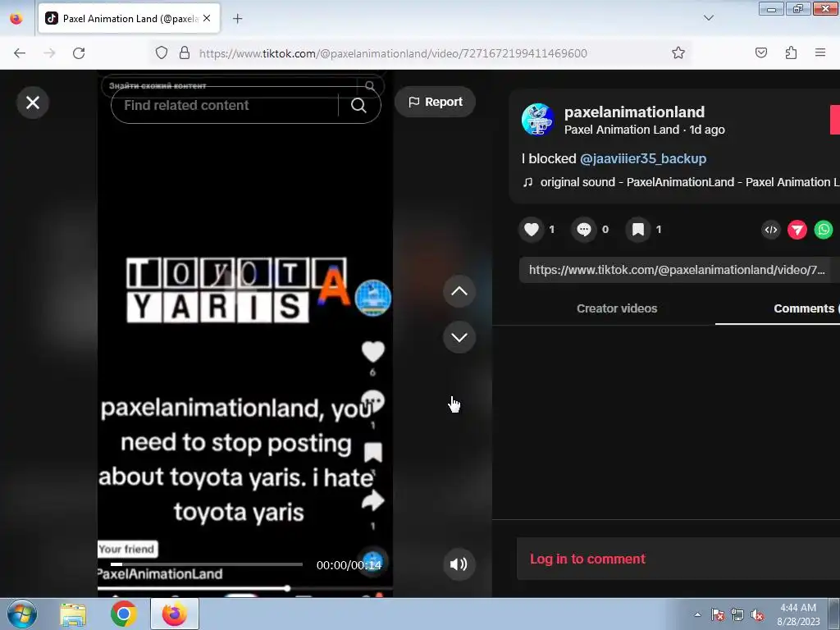Image resolution: width=840 pixels, height=630 pixels.
Task: Save to Pocket icon
Action: pos(761,52)
